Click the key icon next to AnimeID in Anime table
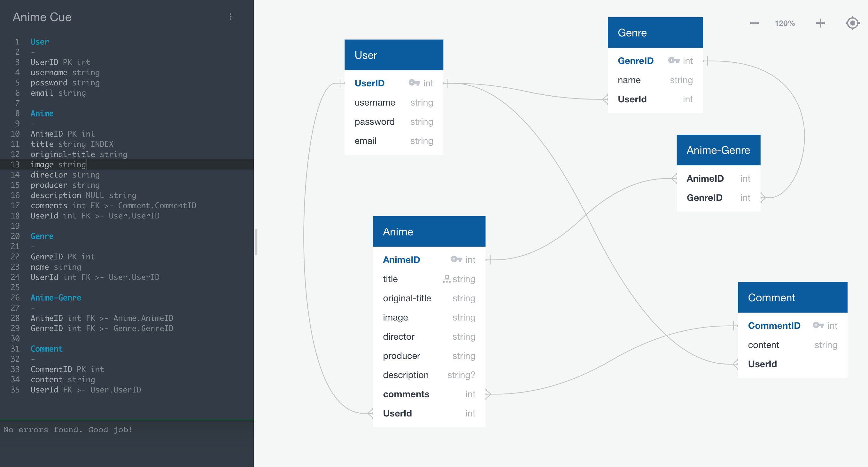The height and width of the screenshot is (467, 868). [x=456, y=259]
